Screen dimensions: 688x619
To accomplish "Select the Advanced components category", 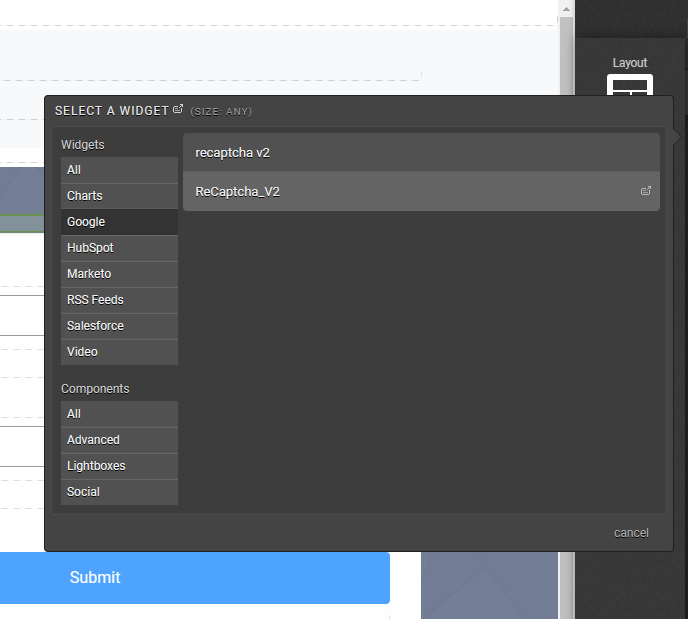I will click(x=119, y=440).
